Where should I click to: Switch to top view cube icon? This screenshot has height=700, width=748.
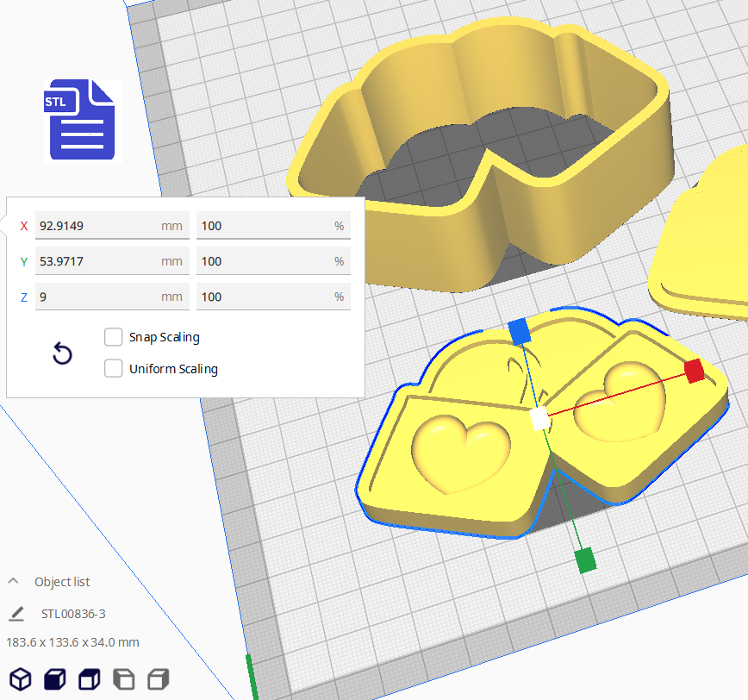click(90, 678)
